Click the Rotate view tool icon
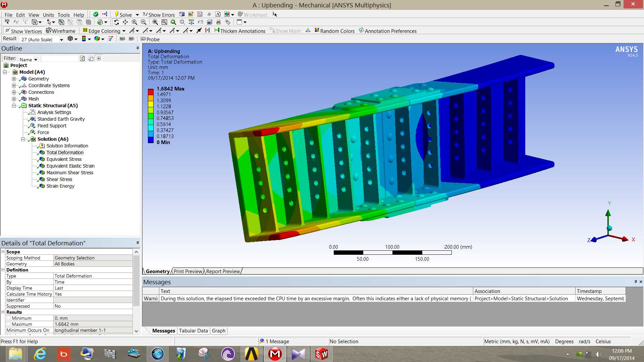 [x=116, y=22]
